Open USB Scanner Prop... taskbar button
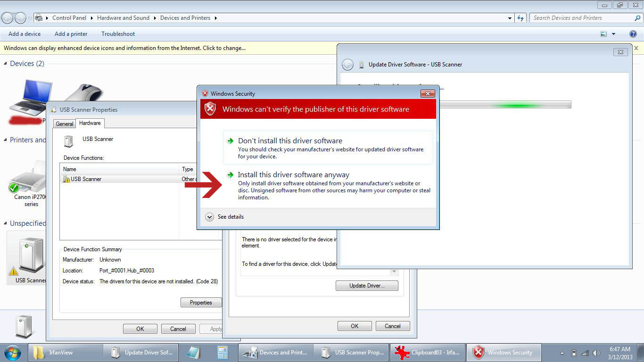This screenshot has width=644, height=362. coord(351,352)
